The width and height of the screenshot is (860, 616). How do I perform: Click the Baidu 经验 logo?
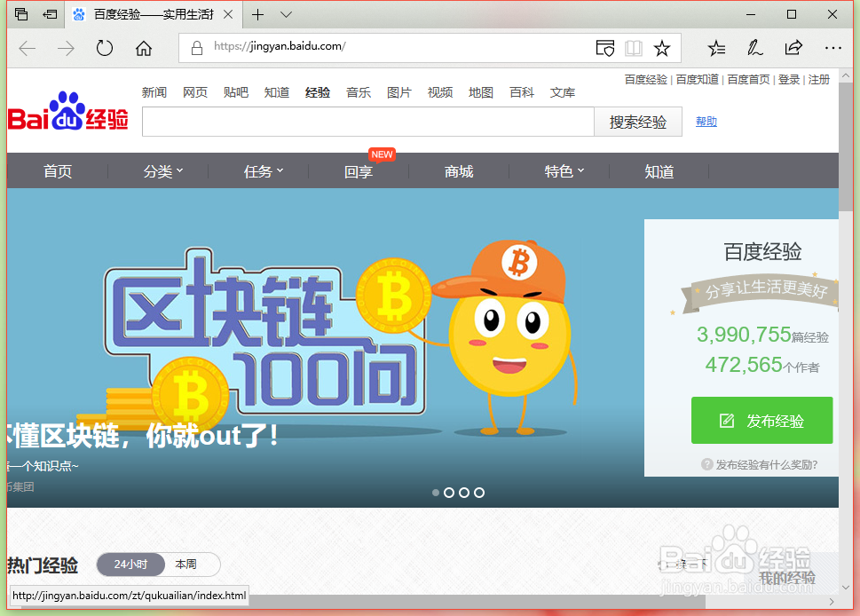tap(67, 111)
